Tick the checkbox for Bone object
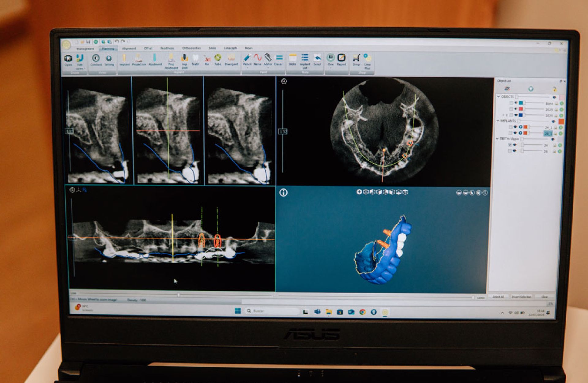This screenshot has width=588, height=383. coord(511,103)
